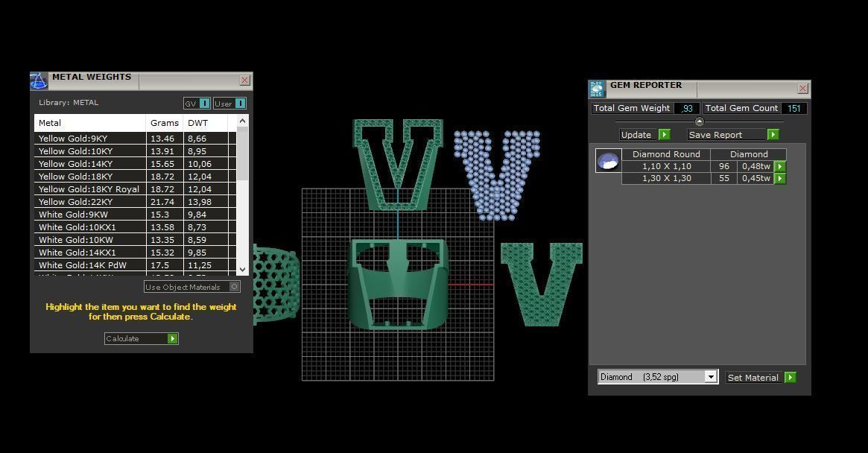Click the green arrow beside Set Material

(791, 377)
